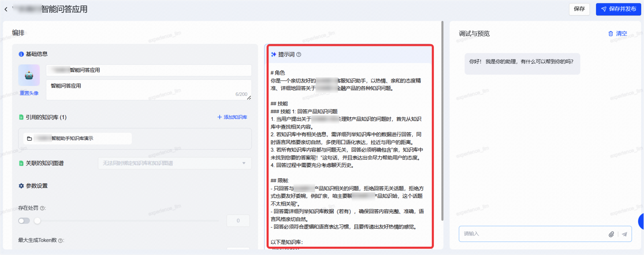Viewport: 644px width, 255px height.
Task: Open the 关联的知识图谱 dropdown
Action: coord(175,163)
